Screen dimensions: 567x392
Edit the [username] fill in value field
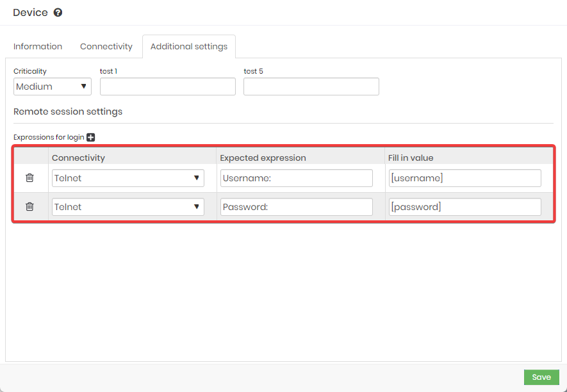465,178
